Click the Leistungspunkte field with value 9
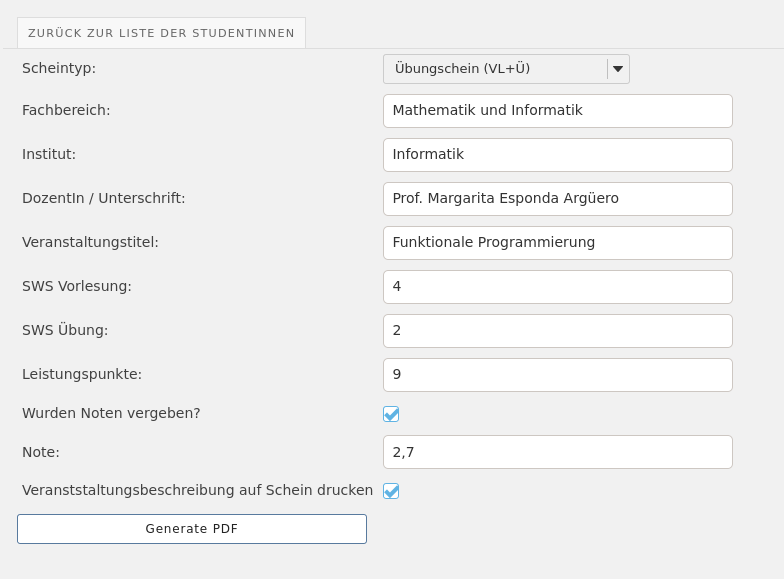This screenshot has height=579, width=784. pyautogui.click(x=558, y=375)
